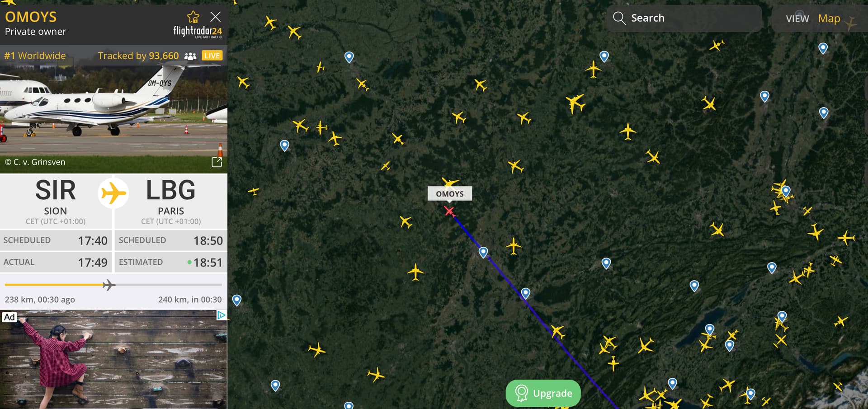Screen dimensions: 868x409
Task: Click the red OMOYS aircraft marker
Action: click(449, 211)
